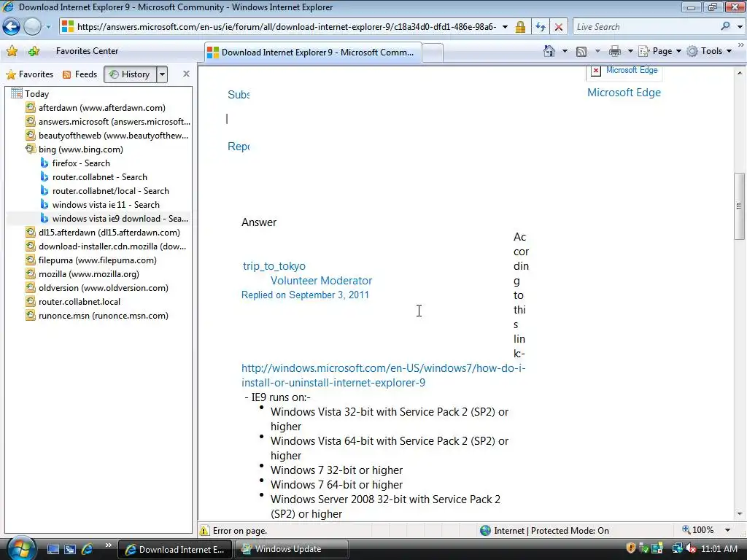Switch to Windows Update taskbar window
Image resolution: width=747 pixels, height=560 pixels.
point(291,549)
